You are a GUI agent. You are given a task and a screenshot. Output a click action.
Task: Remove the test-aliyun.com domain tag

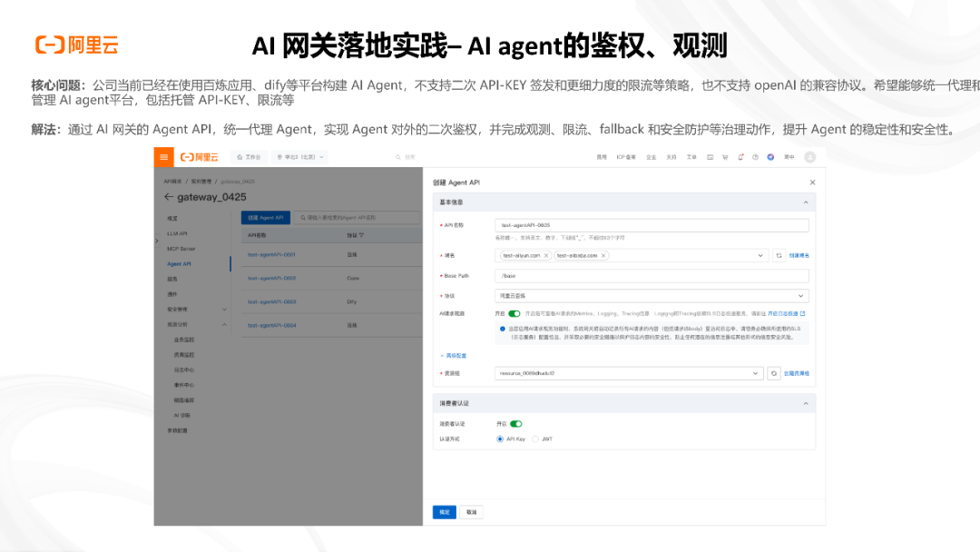[x=546, y=255]
